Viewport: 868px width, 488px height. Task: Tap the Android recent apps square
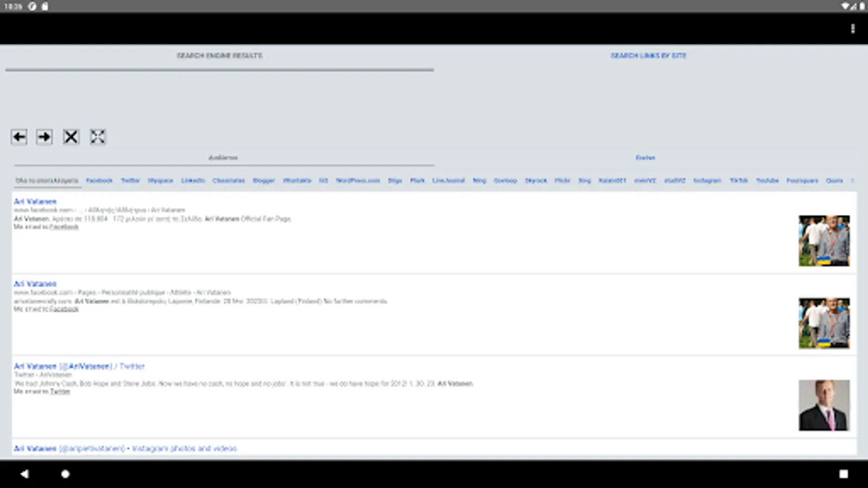844,474
